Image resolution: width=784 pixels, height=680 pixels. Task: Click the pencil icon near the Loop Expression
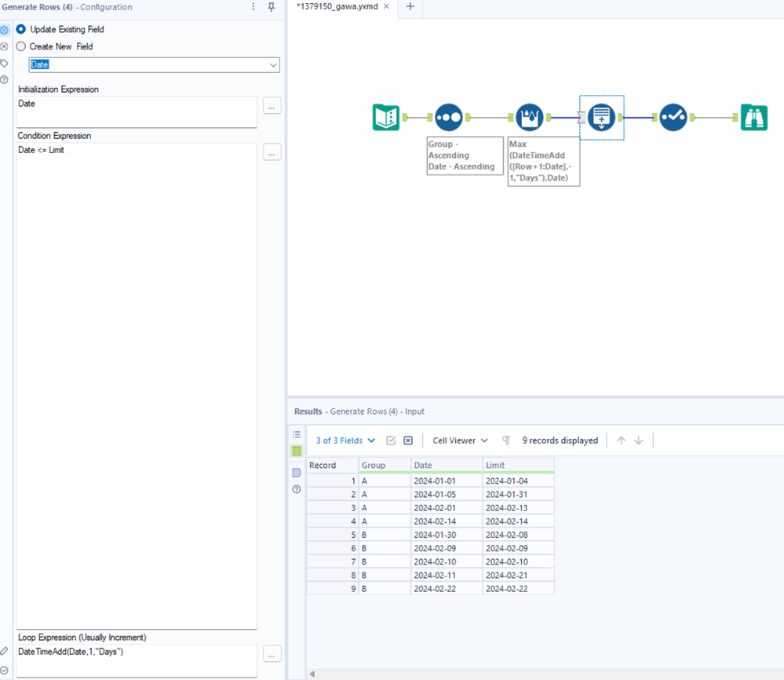click(5, 651)
